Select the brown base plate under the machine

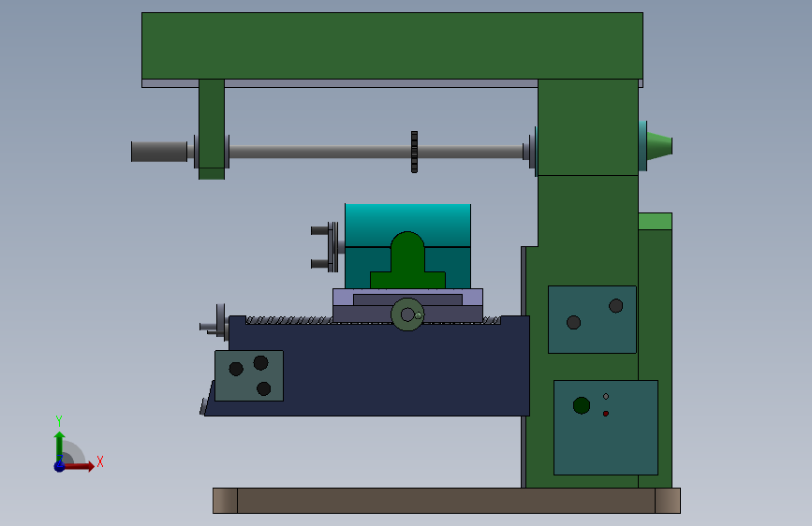(x=447, y=501)
